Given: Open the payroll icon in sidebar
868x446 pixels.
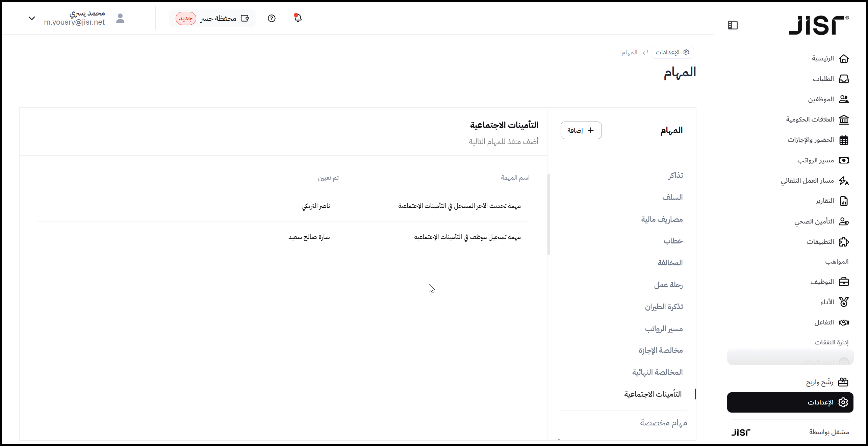Looking at the screenshot, I should (x=844, y=160).
